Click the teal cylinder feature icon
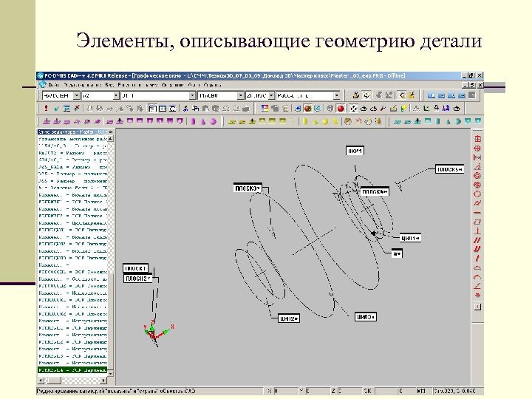Image resolution: width=532 pixels, height=399 pixels. 437,121
